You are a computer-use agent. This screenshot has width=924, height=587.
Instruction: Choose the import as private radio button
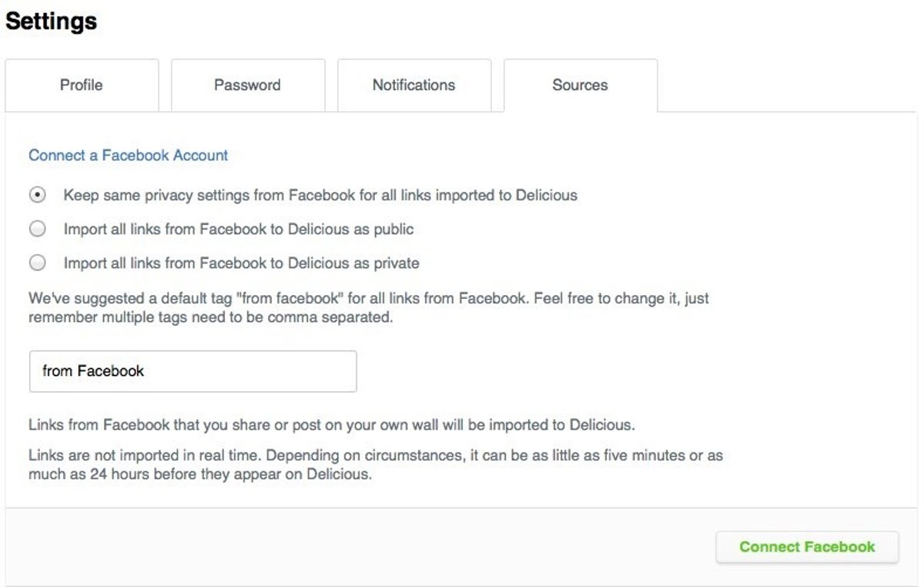37,263
